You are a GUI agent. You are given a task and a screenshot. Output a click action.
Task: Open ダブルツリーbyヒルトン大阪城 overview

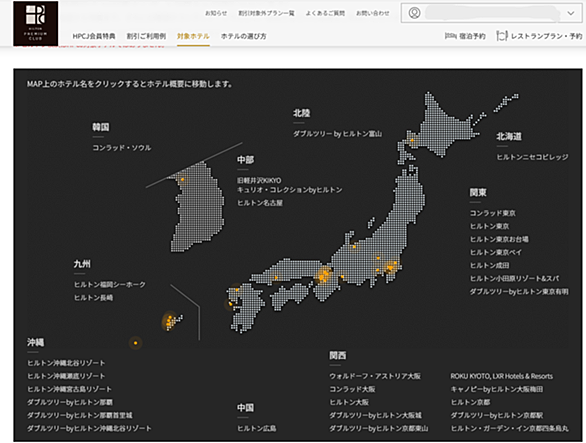(376, 415)
